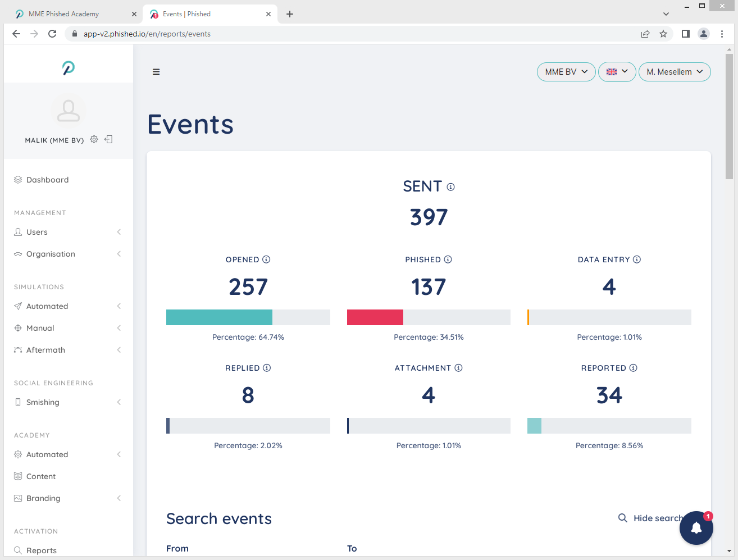738x560 pixels.
Task: Click the info icon next to SENT
Action: click(450, 187)
